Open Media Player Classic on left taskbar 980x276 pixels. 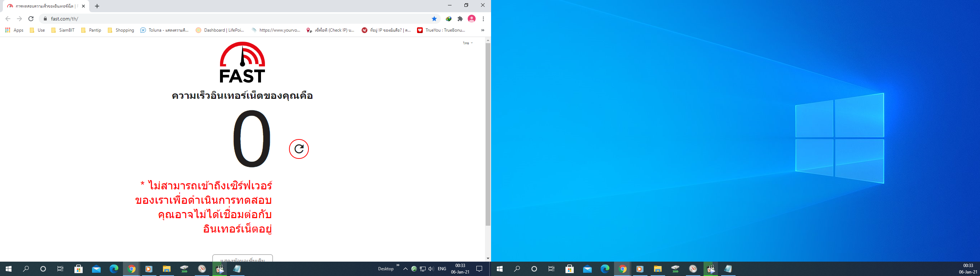coord(220,269)
